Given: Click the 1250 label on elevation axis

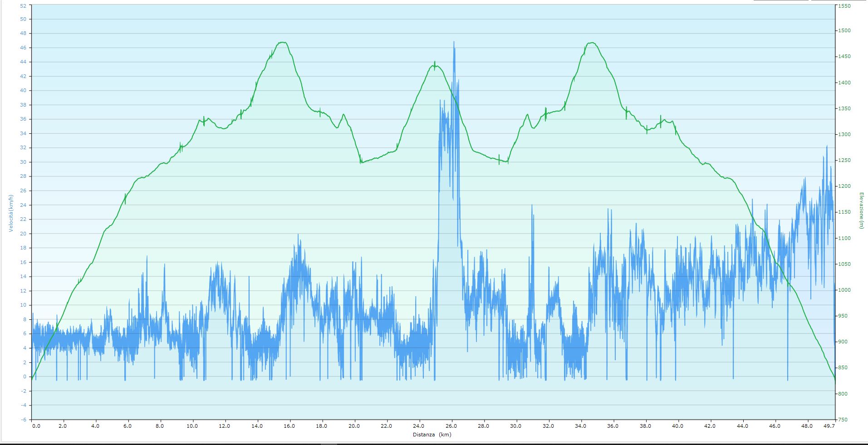Looking at the screenshot, I should 844,161.
